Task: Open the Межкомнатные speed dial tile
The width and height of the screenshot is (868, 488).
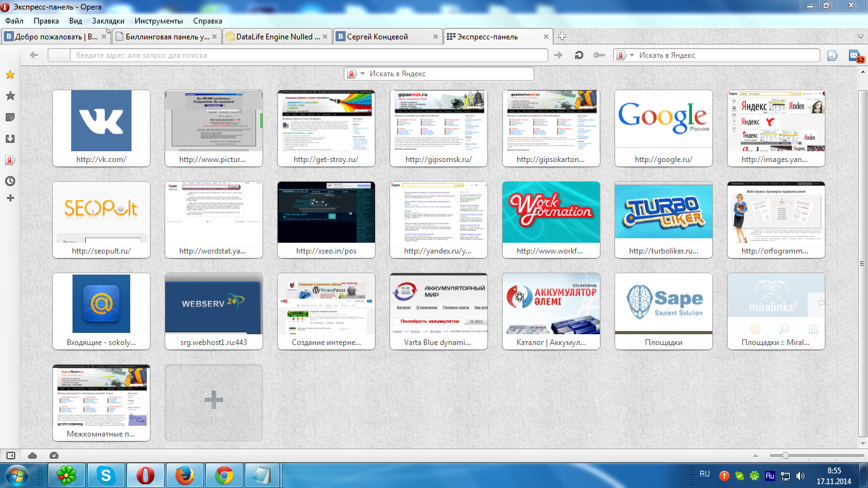Action: click(101, 402)
